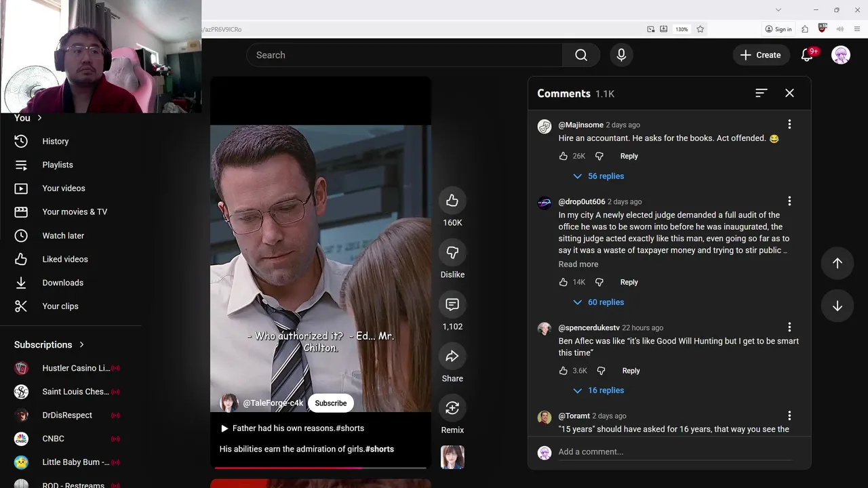Open options menu for @Majinsome comment
The height and width of the screenshot is (488, 868).
(x=789, y=124)
